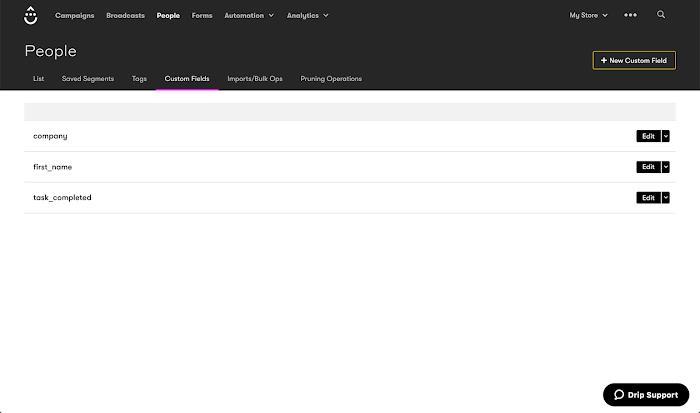Open the Forms page

pyautogui.click(x=202, y=16)
